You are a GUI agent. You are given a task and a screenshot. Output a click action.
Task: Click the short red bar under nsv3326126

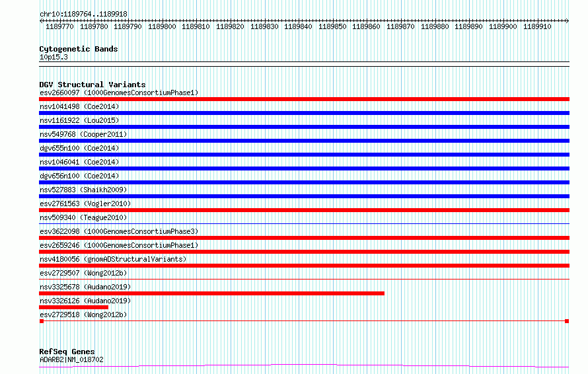pos(73,307)
